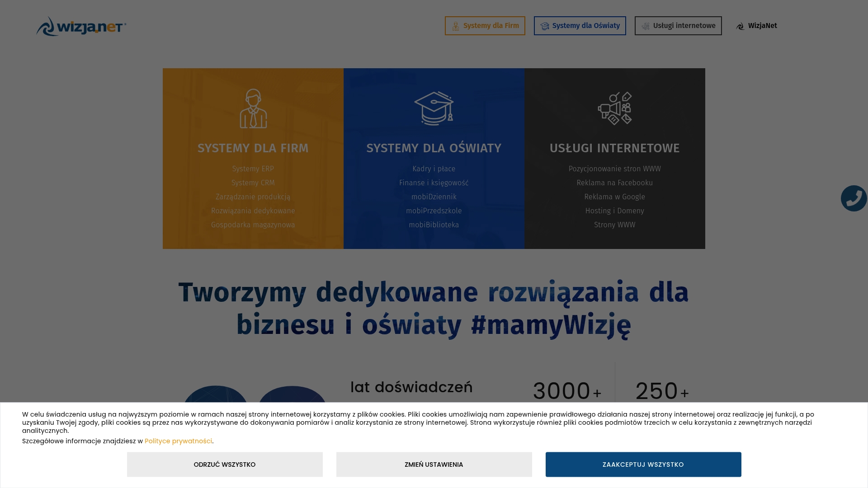Open Reklama w Google link
The height and width of the screenshot is (488, 868).
pyautogui.click(x=615, y=197)
